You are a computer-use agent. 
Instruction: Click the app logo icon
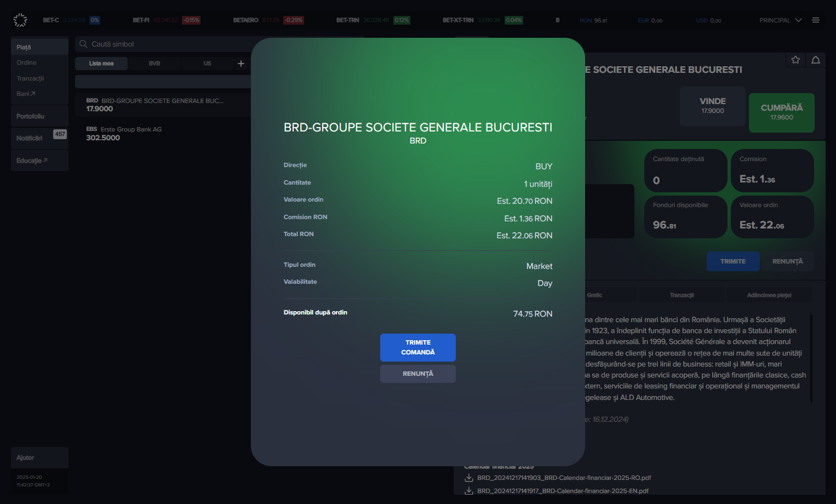tap(20, 20)
